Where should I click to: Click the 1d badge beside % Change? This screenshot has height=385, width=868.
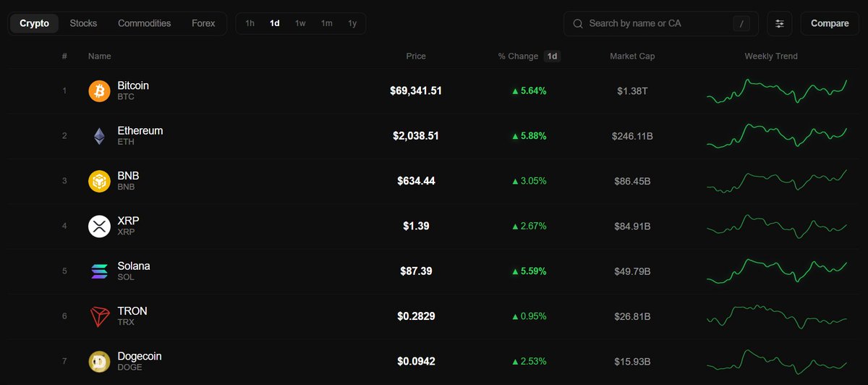click(x=552, y=56)
